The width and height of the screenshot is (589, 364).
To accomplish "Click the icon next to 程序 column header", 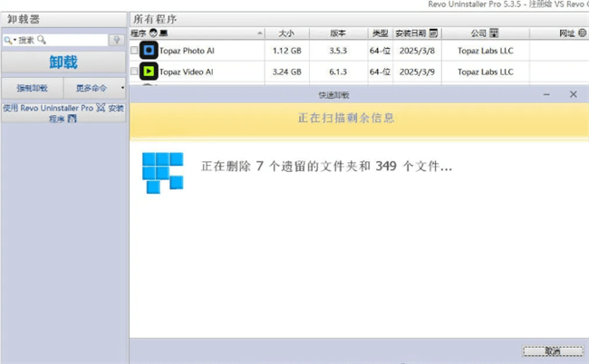I will [153, 33].
